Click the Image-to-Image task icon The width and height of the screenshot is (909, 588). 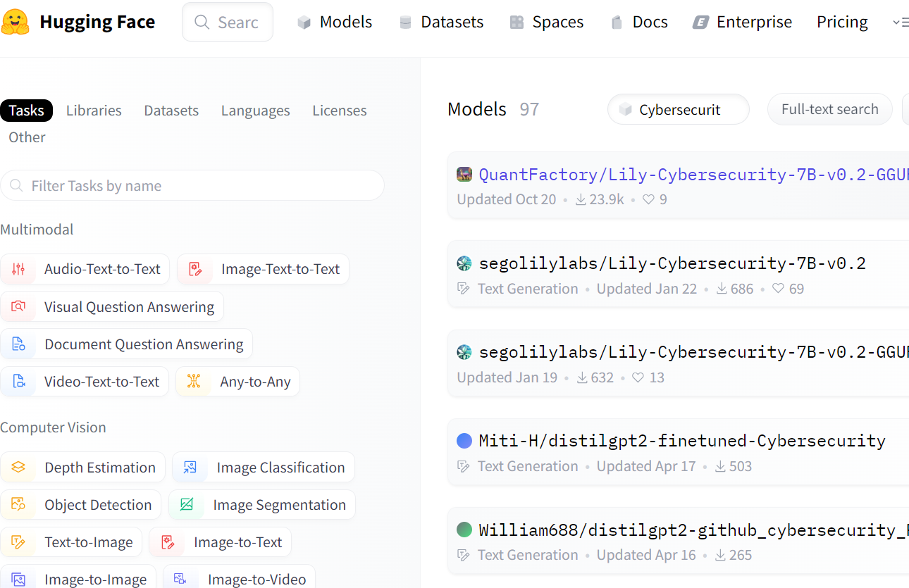(x=18, y=580)
